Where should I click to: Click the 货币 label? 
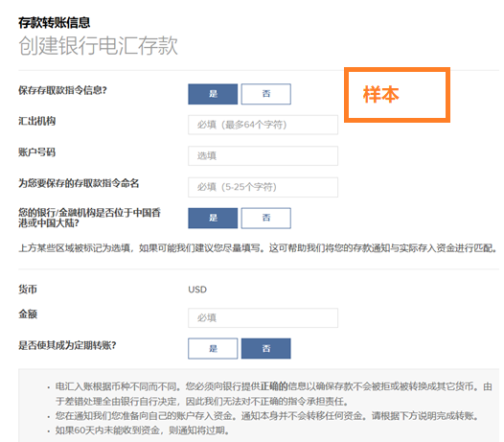tap(28, 290)
